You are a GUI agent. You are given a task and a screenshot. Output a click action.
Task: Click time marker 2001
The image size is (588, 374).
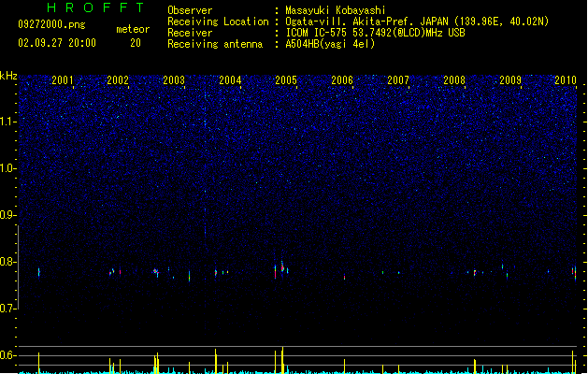click(63, 80)
